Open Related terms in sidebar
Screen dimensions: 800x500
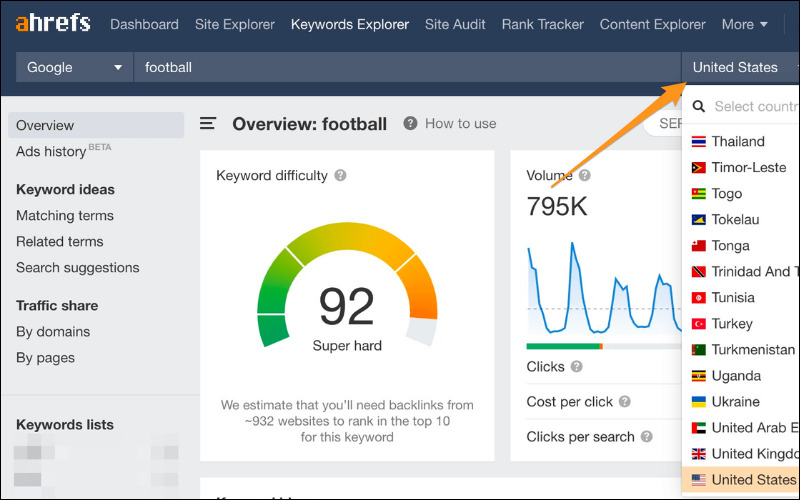tap(60, 241)
